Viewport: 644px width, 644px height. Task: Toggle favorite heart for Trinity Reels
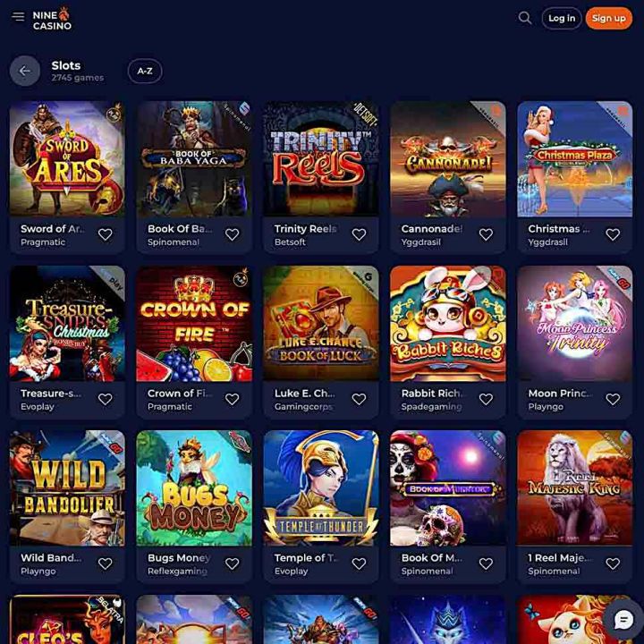359,234
